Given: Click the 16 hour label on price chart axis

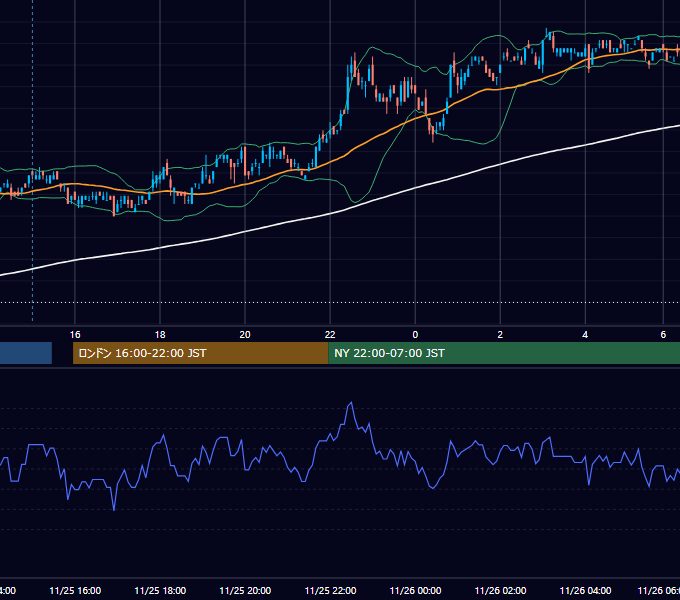Looking at the screenshot, I should pos(75,335).
